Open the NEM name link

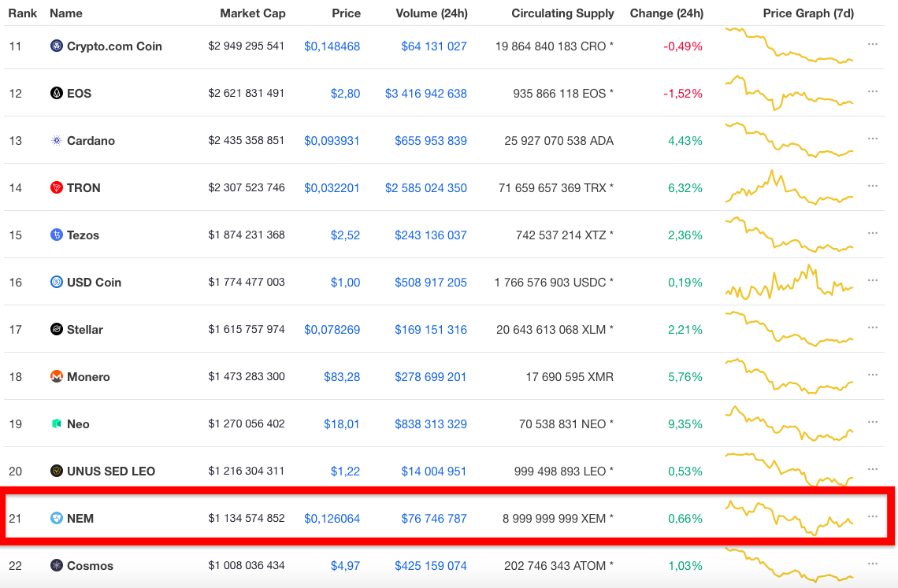click(80, 519)
